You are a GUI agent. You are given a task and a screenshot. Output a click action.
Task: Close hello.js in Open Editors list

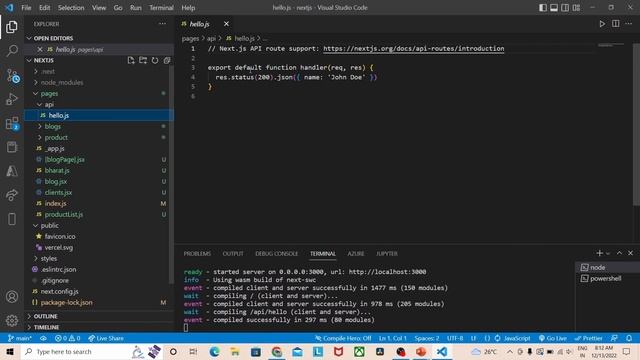40,49
